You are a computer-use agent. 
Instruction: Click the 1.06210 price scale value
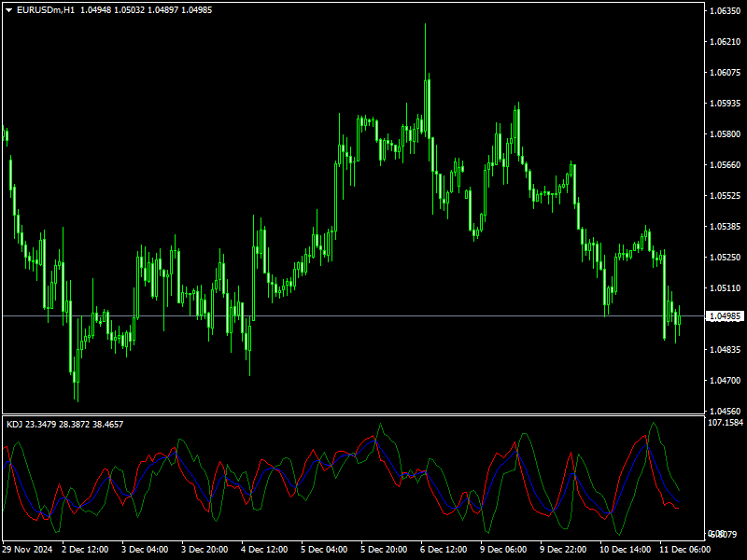pos(726,42)
